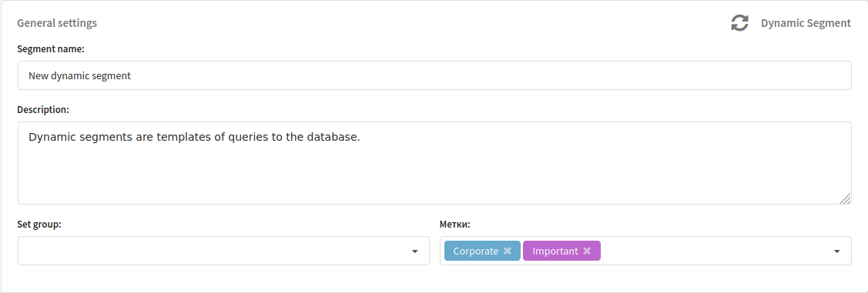This screenshot has width=868, height=293.
Task: Expand the Метки tags dropdown arrow
Action: [x=837, y=251]
